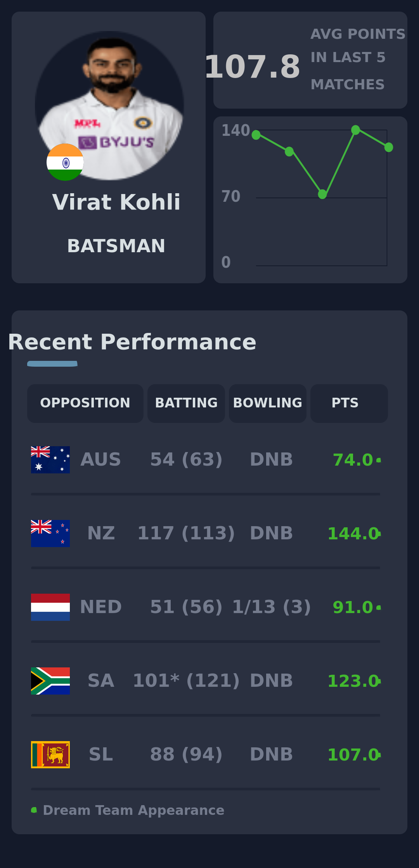The height and width of the screenshot is (868, 419).
Task: Click the Netherlands flag icon
Action: coord(50,607)
